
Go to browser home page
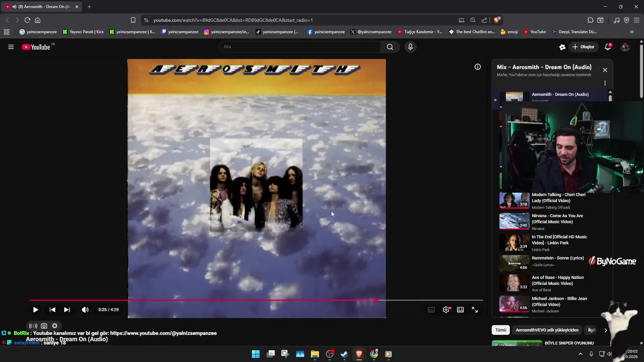37,20
